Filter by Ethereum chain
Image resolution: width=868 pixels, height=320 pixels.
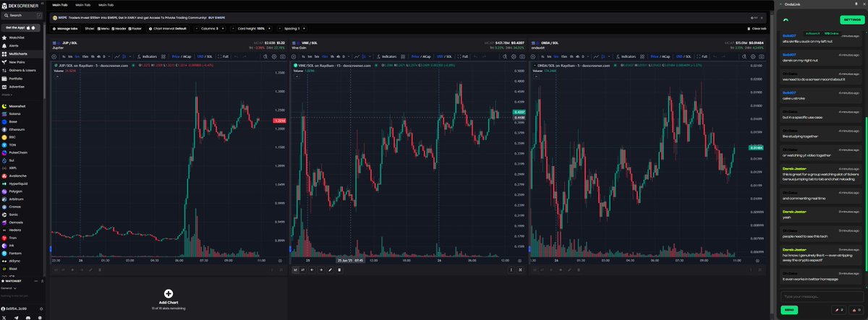click(x=20, y=129)
